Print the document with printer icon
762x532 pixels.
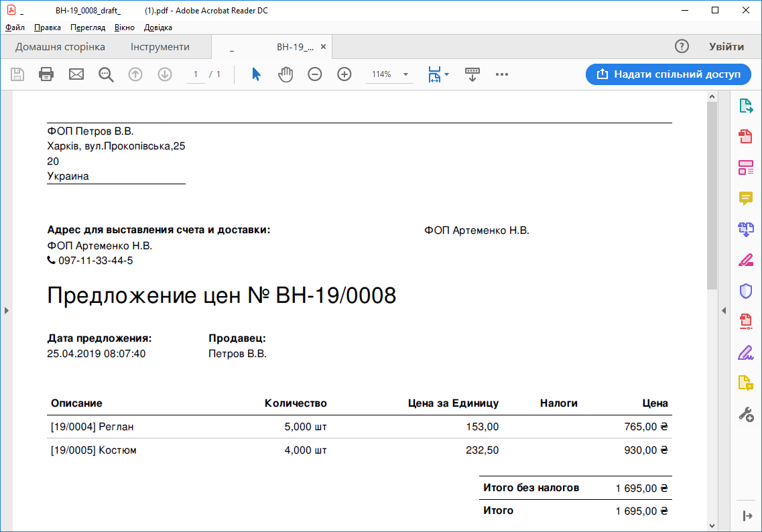(x=46, y=74)
